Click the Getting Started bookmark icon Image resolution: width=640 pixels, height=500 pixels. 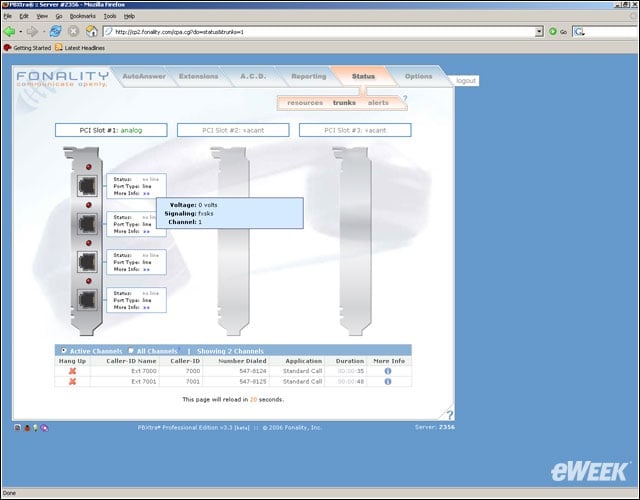7,48
